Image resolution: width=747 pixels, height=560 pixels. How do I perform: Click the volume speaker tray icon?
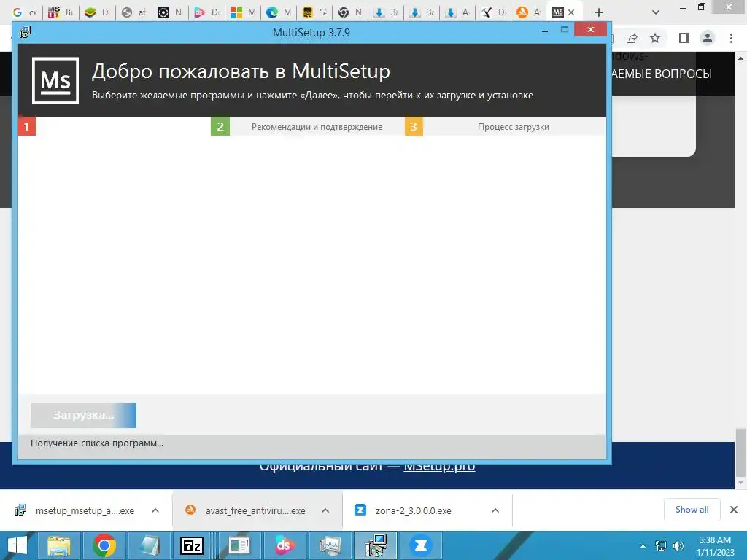678,545
